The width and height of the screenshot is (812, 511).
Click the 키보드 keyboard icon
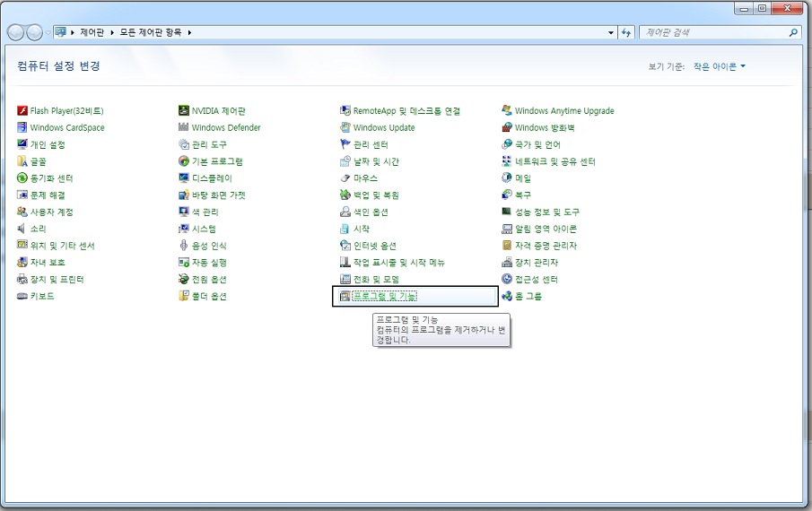[x=22, y=296]
